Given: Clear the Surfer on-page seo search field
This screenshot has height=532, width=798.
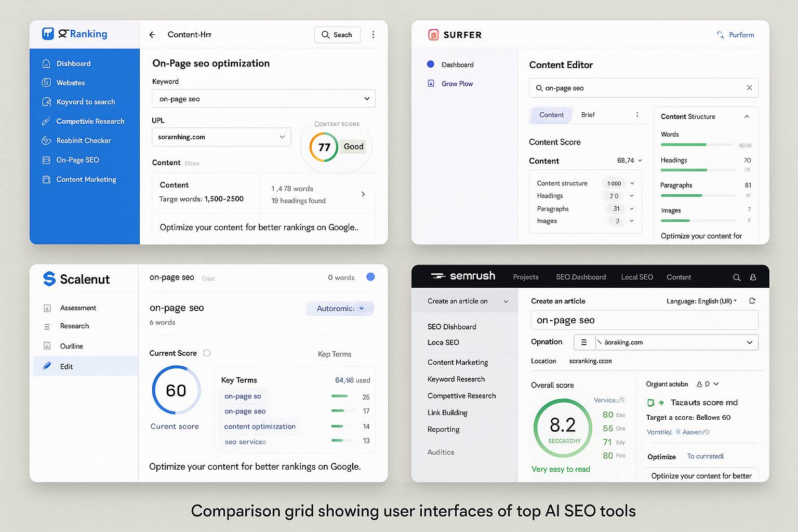Looking at the screenshot, I should (749, 88).
